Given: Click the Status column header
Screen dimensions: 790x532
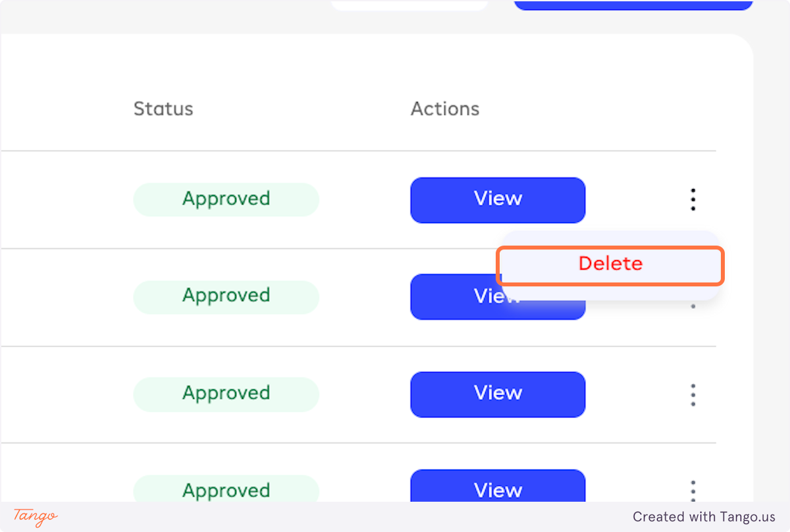Looking at the screenshot, I should click(x=163, y=109).
